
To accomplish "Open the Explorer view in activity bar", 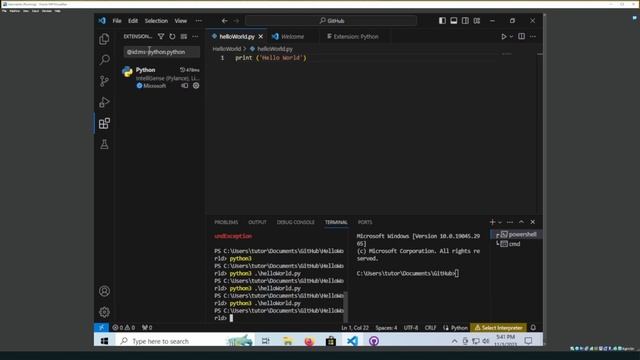I will 104,39.
